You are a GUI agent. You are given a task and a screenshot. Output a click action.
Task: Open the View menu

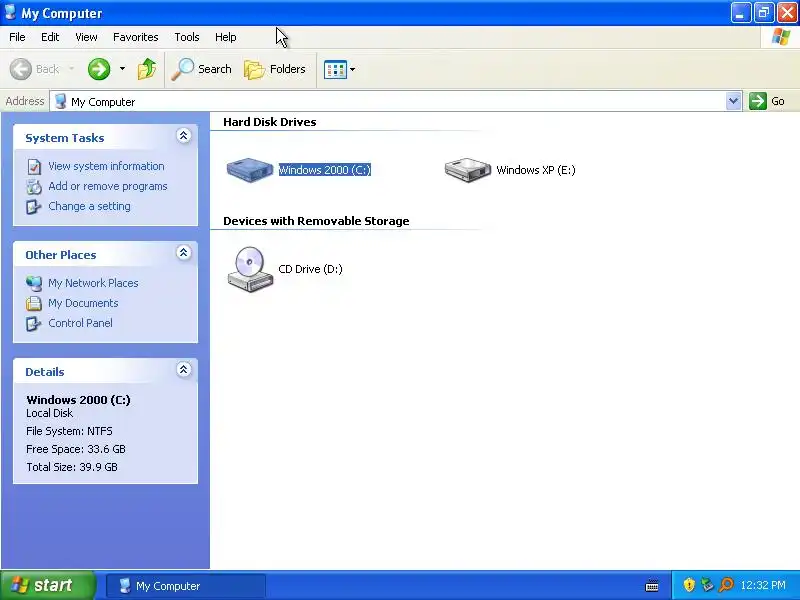(86, 37)
